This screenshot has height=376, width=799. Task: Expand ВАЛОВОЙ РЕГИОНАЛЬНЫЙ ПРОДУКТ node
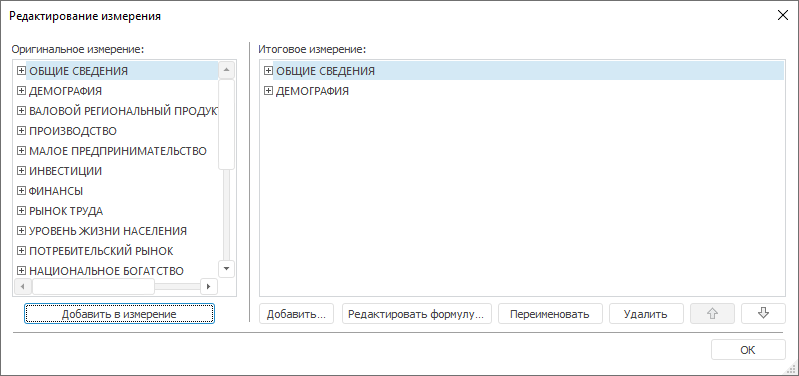click(x=21, y=111)
